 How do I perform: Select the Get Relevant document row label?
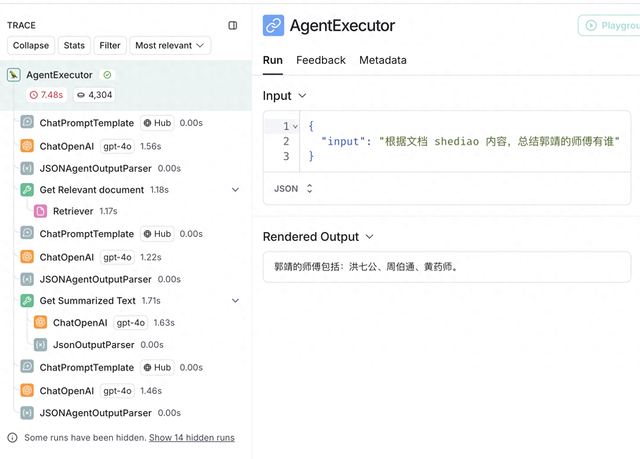click(92, 190)
